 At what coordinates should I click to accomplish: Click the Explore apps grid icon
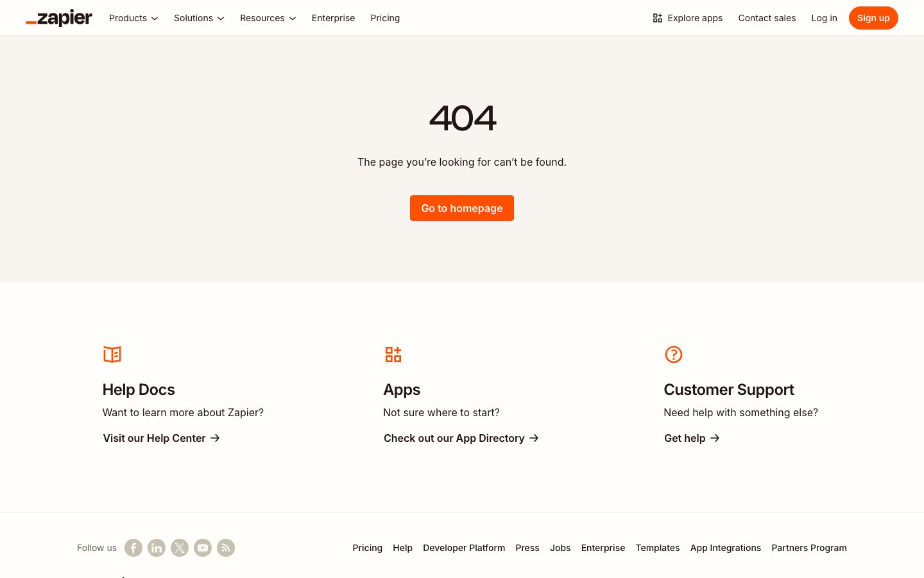pyautogui.click(x=658, y=18)
